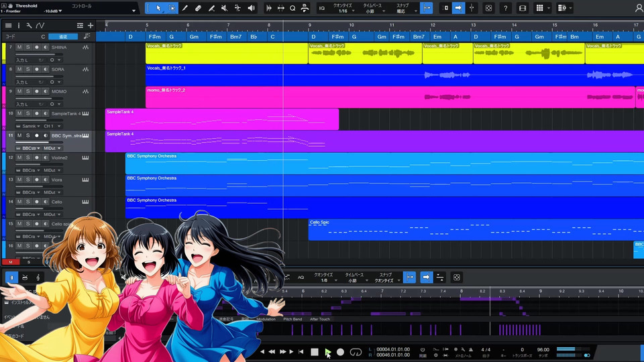
Task: Click 4/4 time signature field
Action: click(x=486, y=350)
